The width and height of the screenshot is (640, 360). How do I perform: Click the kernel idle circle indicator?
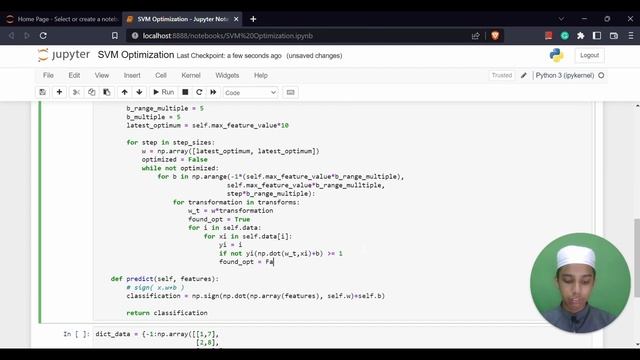(601, 76)
